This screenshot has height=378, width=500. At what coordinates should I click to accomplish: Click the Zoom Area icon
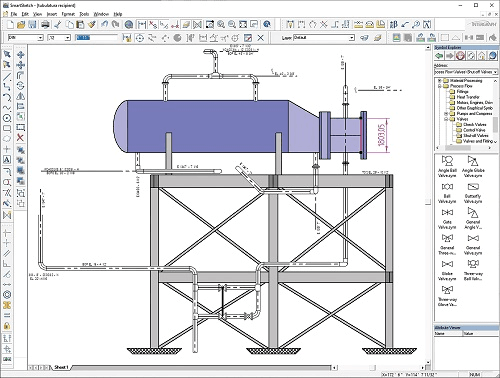[210, 24]
